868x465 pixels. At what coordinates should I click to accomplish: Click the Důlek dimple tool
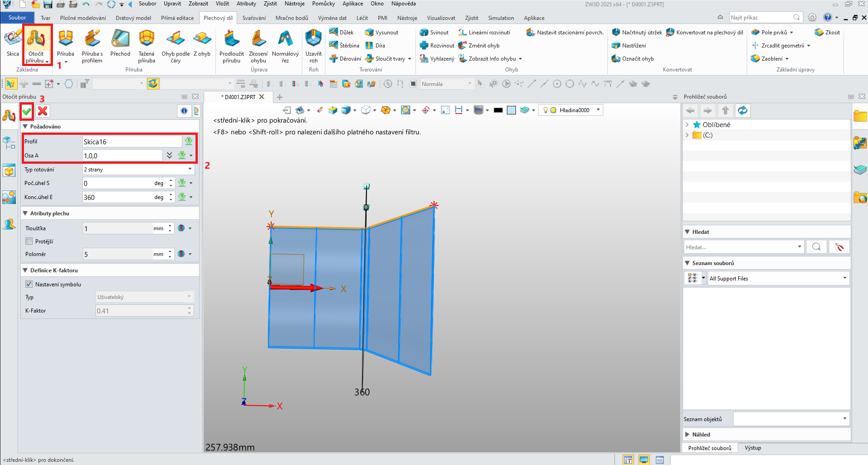342,33
